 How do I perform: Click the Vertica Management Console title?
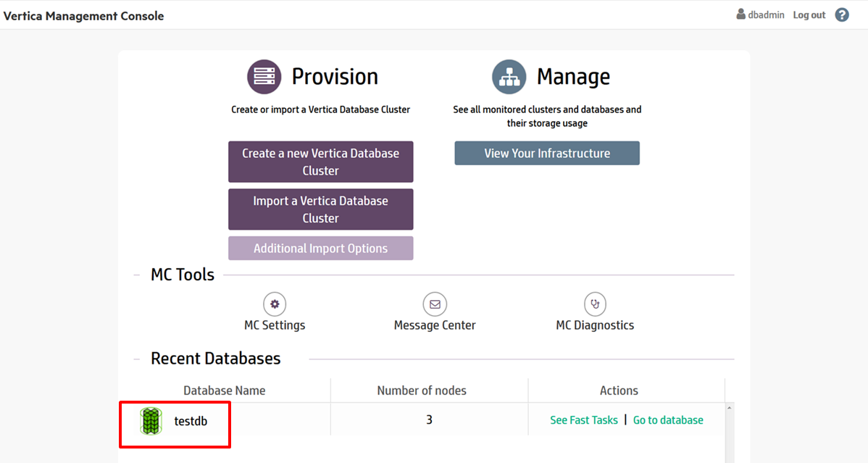click(x=84, y=16)
